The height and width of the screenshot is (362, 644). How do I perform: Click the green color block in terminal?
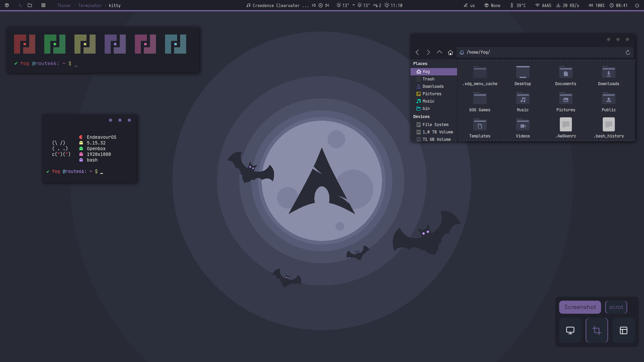pos(55,44)
